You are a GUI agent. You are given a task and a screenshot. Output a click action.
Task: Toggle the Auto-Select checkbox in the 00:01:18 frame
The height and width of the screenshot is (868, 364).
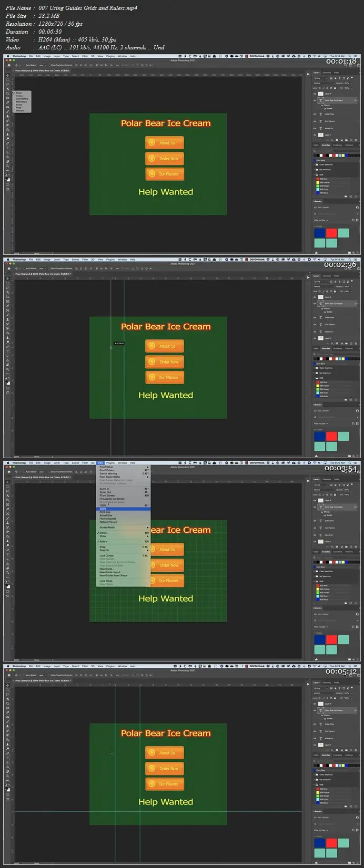(24, 65)
